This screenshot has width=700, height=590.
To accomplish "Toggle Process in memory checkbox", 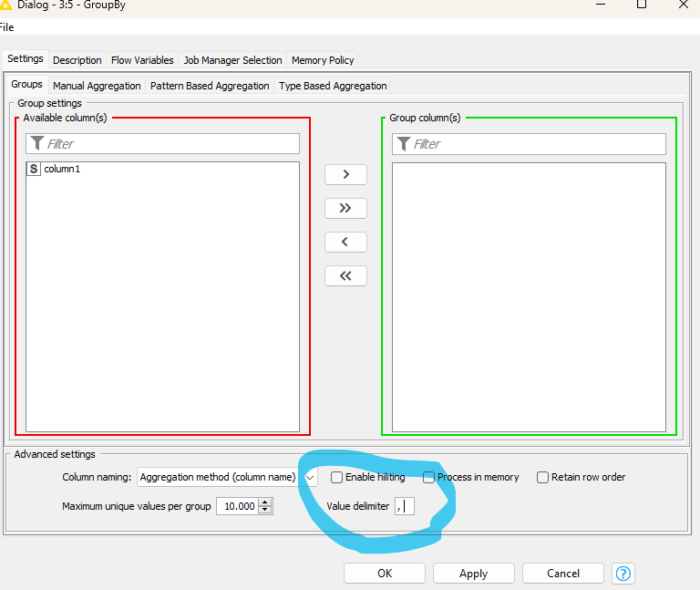I will click(x=429, y=477).
